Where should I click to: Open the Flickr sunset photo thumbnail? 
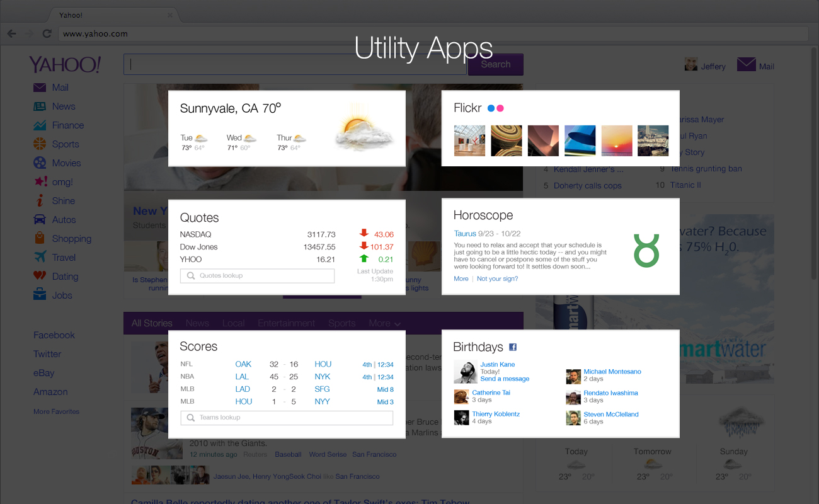[x=617, y=140]
